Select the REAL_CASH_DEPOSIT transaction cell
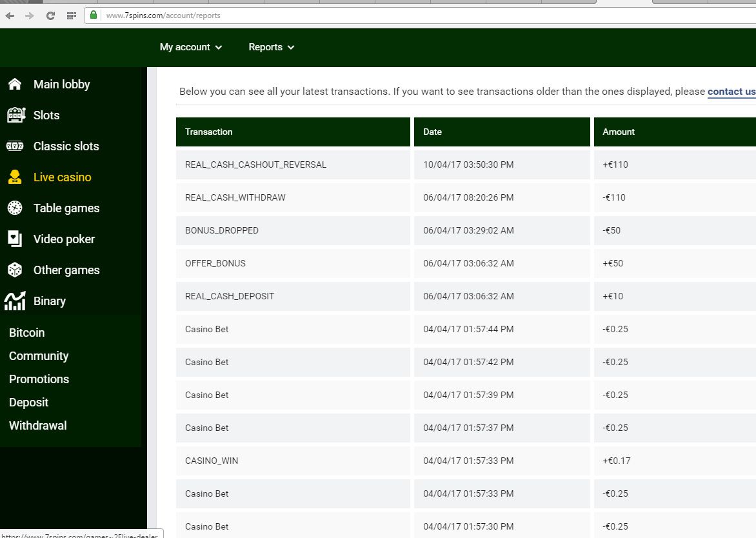 [293, 296]
